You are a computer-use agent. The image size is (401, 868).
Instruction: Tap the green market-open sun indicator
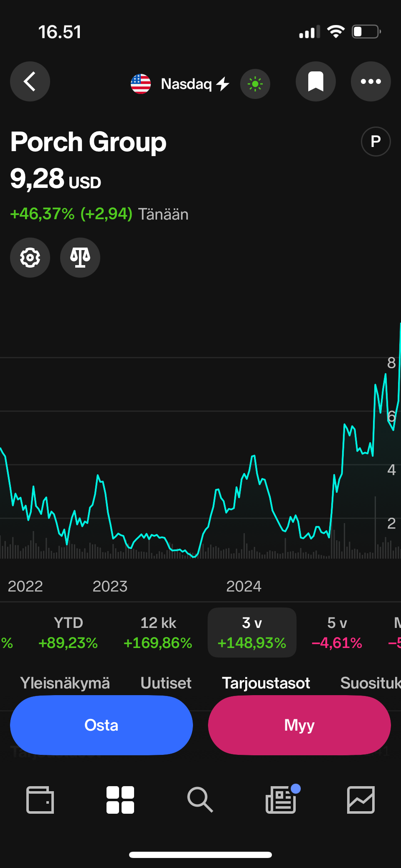click(255, 84)
